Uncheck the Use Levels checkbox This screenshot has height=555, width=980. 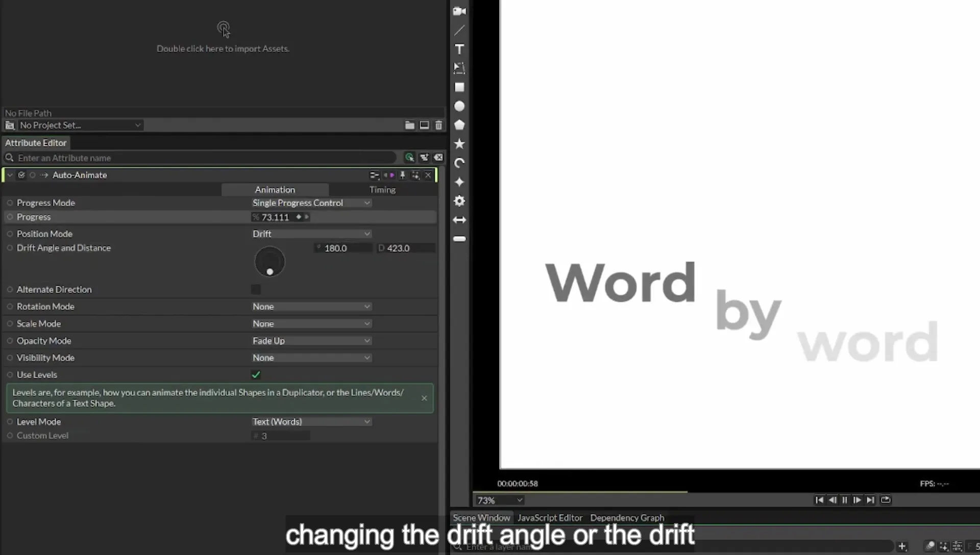(256, 375)
